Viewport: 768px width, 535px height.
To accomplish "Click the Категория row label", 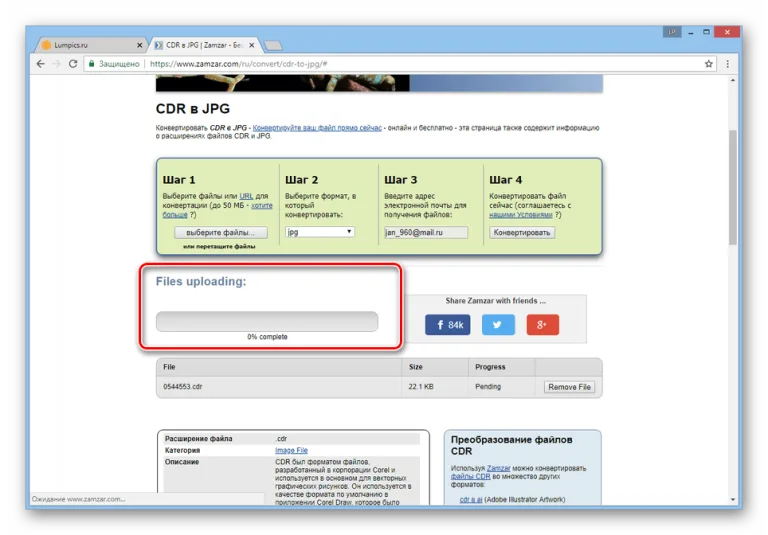I will 182,450.
